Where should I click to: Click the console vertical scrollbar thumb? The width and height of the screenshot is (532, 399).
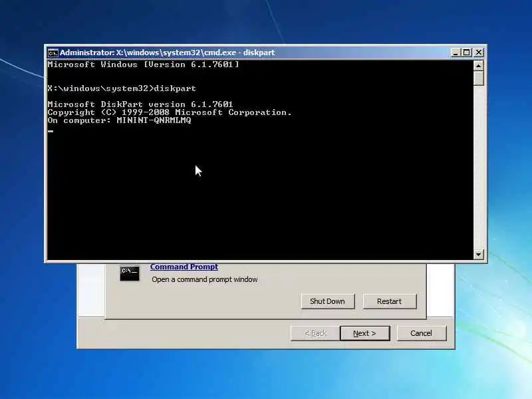pyautogui.click(x=478, y=78)
